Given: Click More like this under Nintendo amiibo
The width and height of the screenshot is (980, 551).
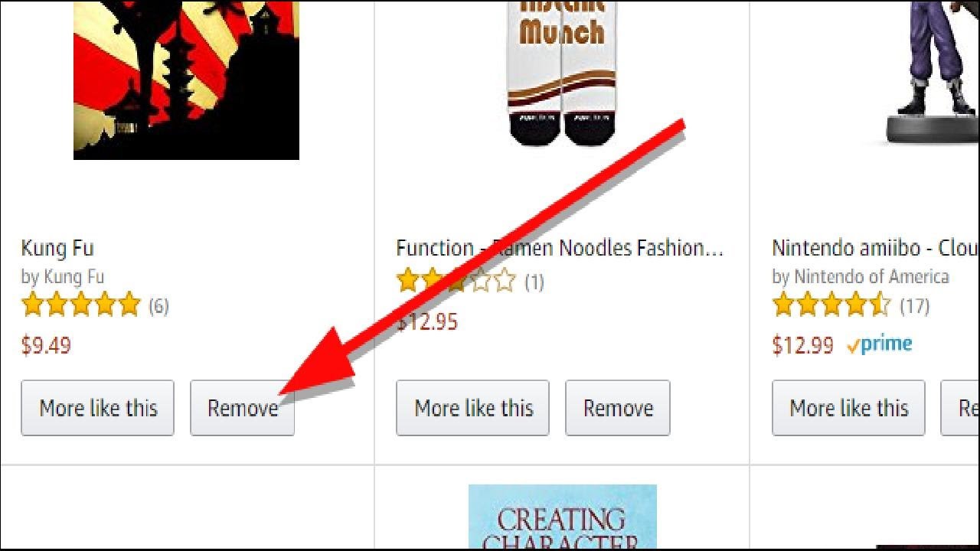Looking at the screenshot, I should (x=848, y=408).
